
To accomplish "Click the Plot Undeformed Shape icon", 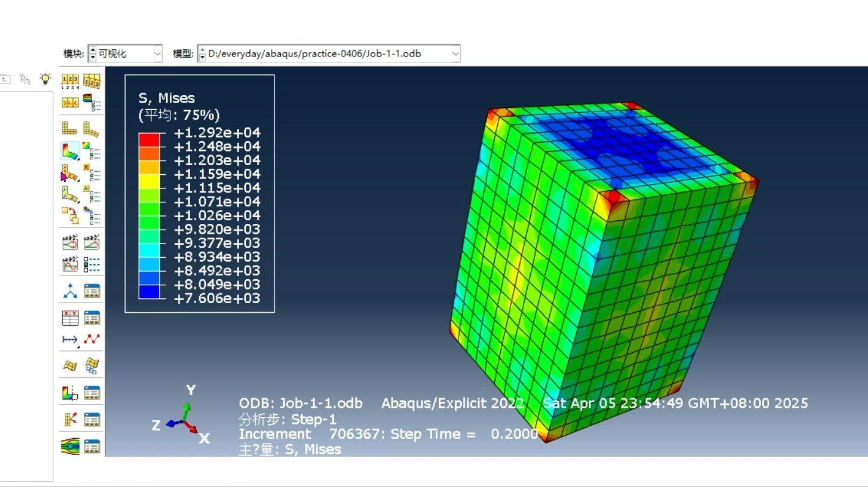I will click(x=70, y=129).
